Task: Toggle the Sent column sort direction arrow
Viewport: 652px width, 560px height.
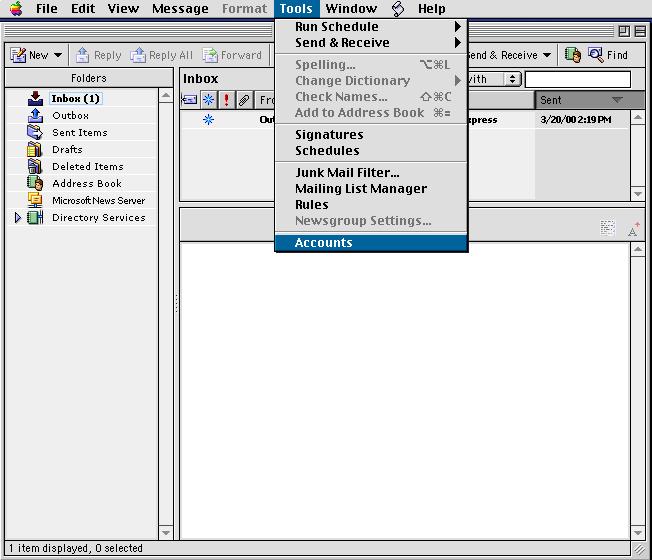Action: (617, 100)
